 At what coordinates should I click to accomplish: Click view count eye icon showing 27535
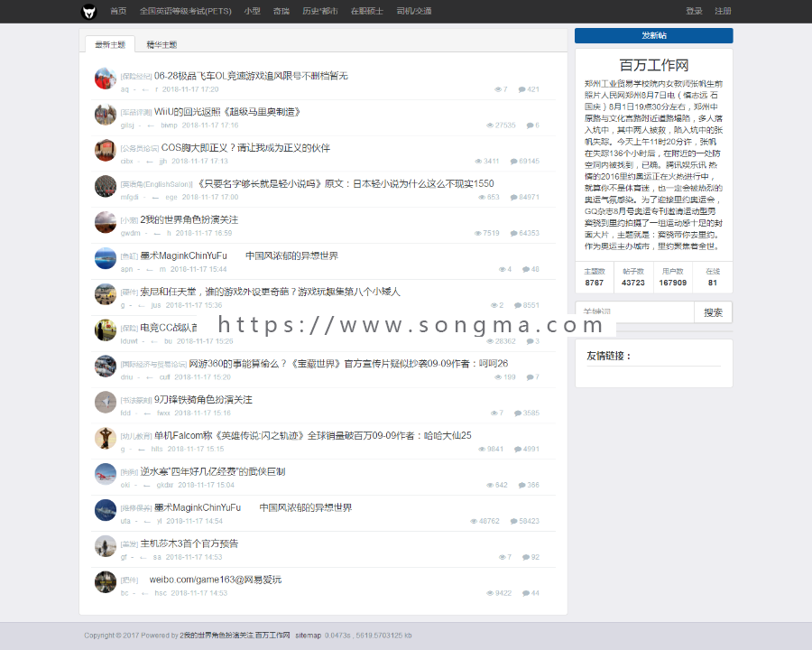click(x=490, y=125)
